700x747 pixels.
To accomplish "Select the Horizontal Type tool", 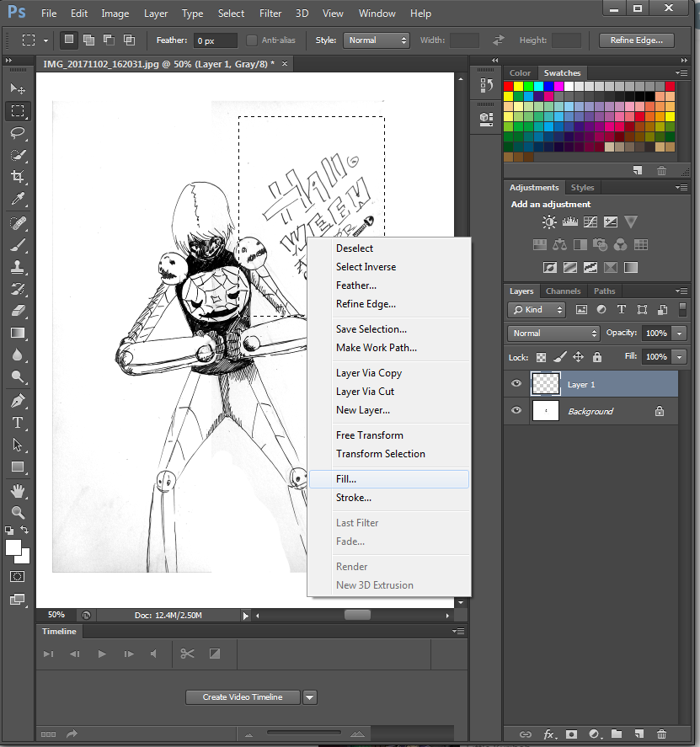I will click(18, 423).
